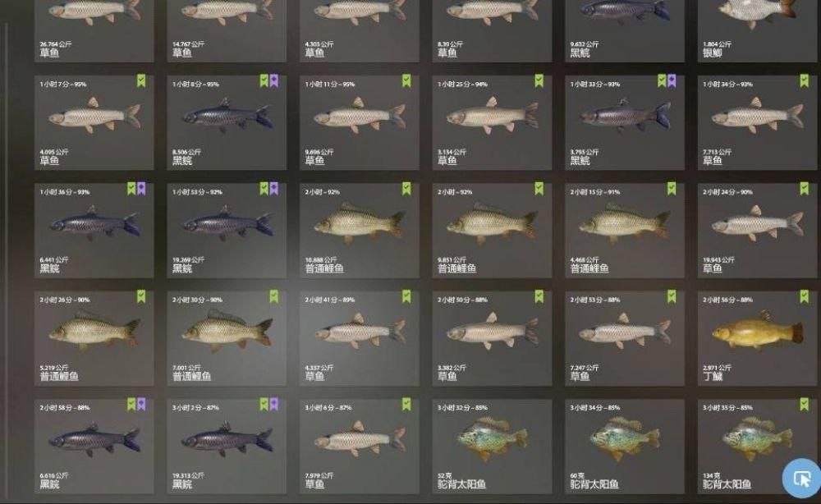
Task: Click the purple star badge on 3.795公斤 黑鲩
Action: click(672, 80)
